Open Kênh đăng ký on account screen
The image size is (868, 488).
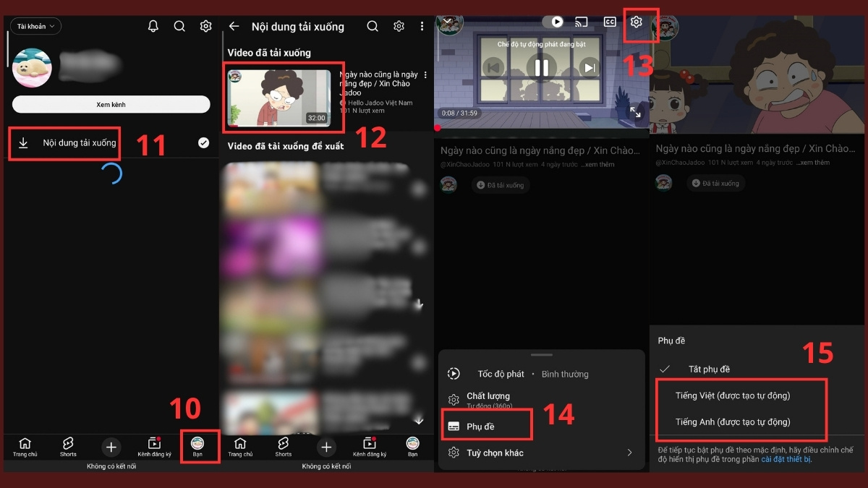click(x=154, y=447)
